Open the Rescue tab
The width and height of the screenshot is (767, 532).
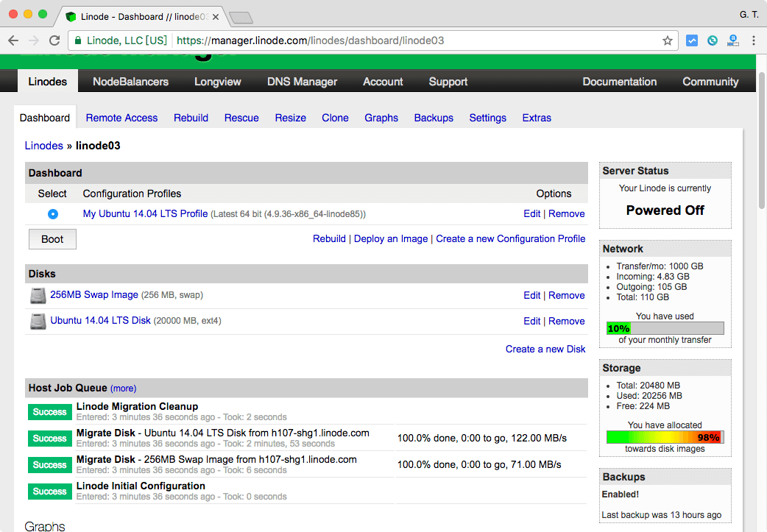241,118
